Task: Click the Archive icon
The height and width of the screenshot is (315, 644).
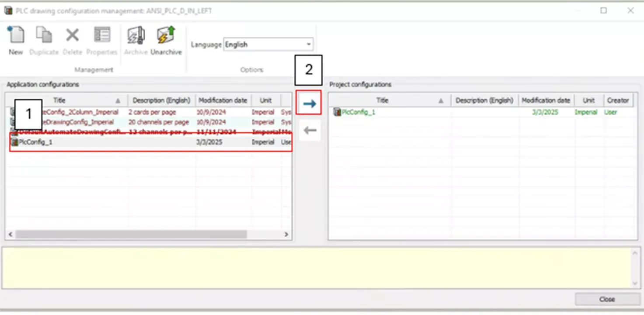Action: 136,36
